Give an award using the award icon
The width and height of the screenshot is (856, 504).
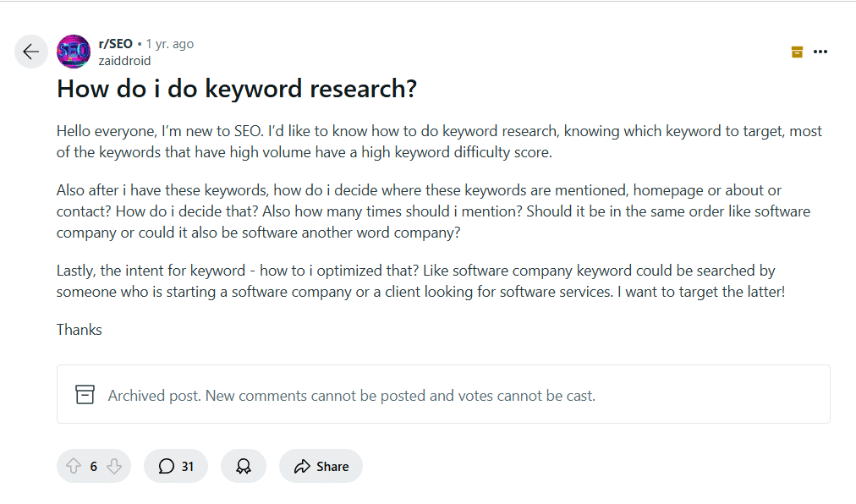244,466
